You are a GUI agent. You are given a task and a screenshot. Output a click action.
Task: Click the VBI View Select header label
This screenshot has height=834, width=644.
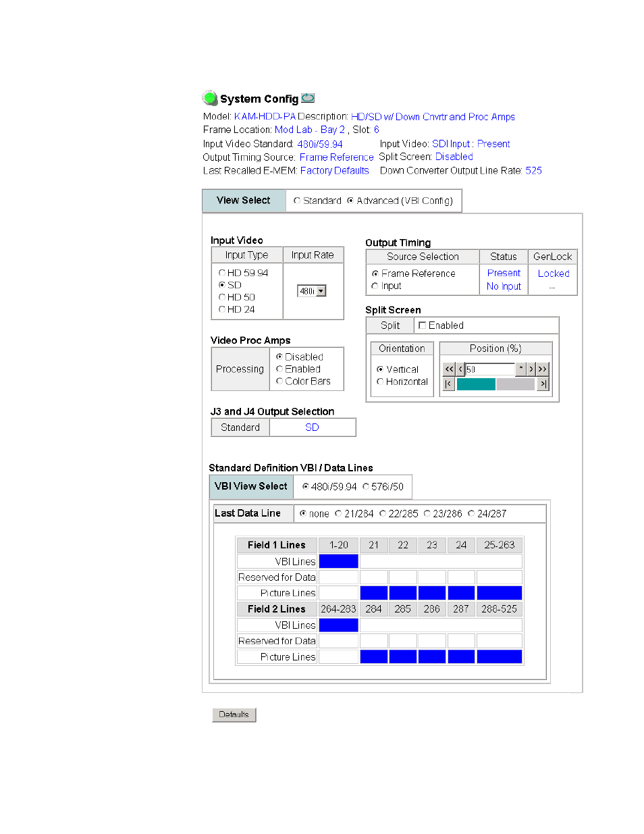click(251, 486)
